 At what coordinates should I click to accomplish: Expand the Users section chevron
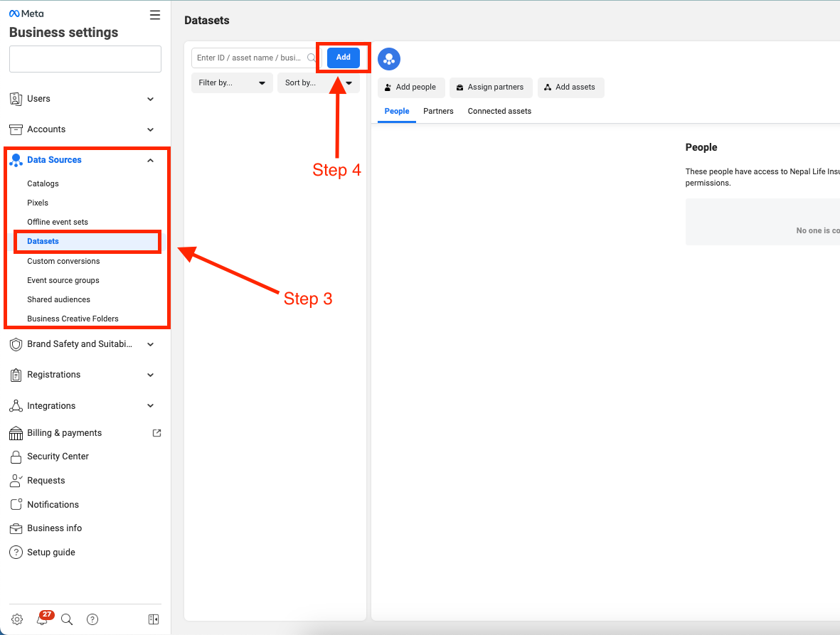click(x=150, y=99)
